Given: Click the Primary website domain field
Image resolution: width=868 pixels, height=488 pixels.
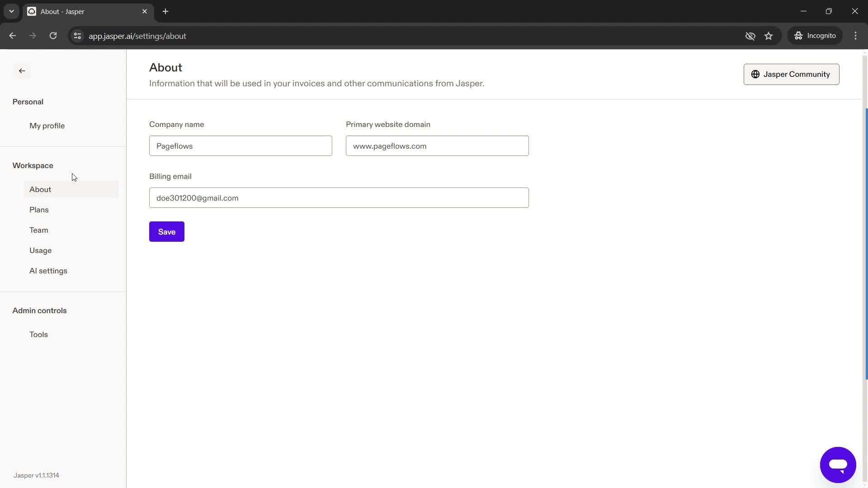Looking at the screenshot, I should click(x=438, y=145).
